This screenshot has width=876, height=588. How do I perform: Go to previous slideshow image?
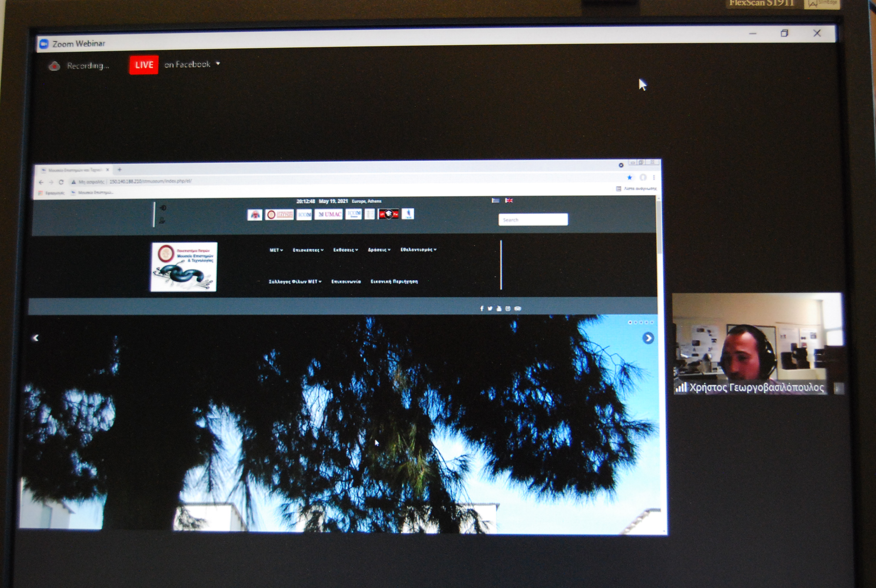coord(36,338)
